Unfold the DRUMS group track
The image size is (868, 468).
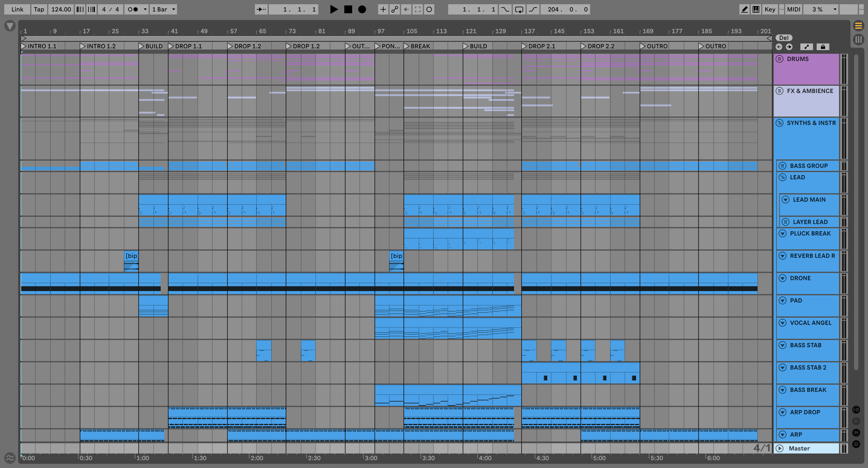780,59
